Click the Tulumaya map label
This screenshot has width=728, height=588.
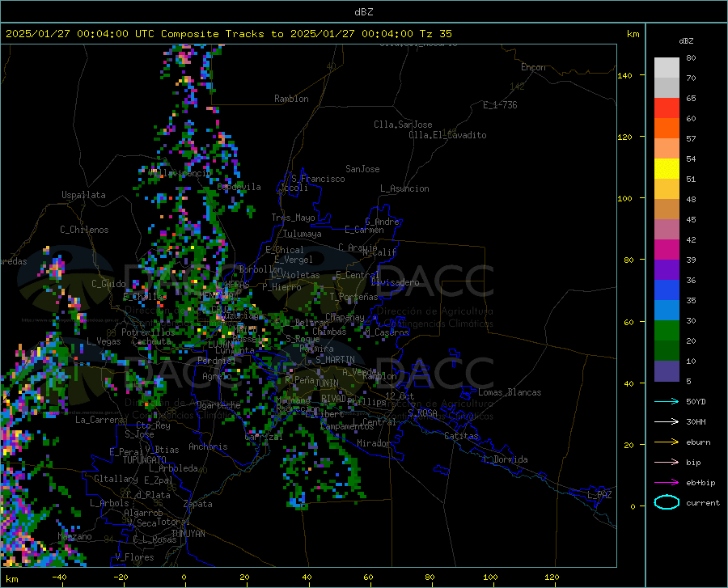(303, 234)
